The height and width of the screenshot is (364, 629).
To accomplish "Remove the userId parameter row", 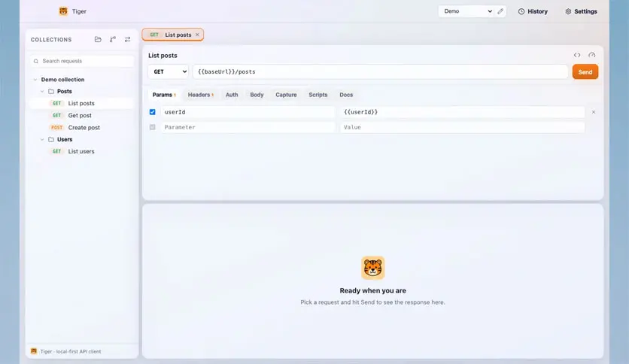I will 594,112.
